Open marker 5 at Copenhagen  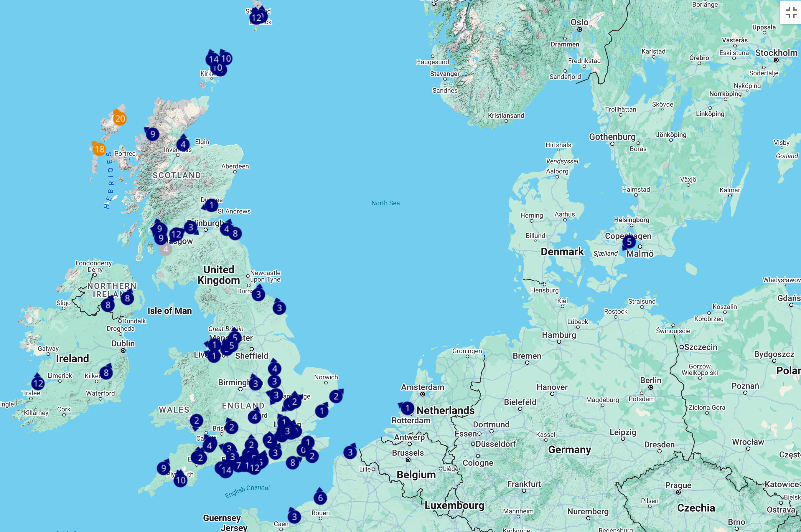(629, 242)
